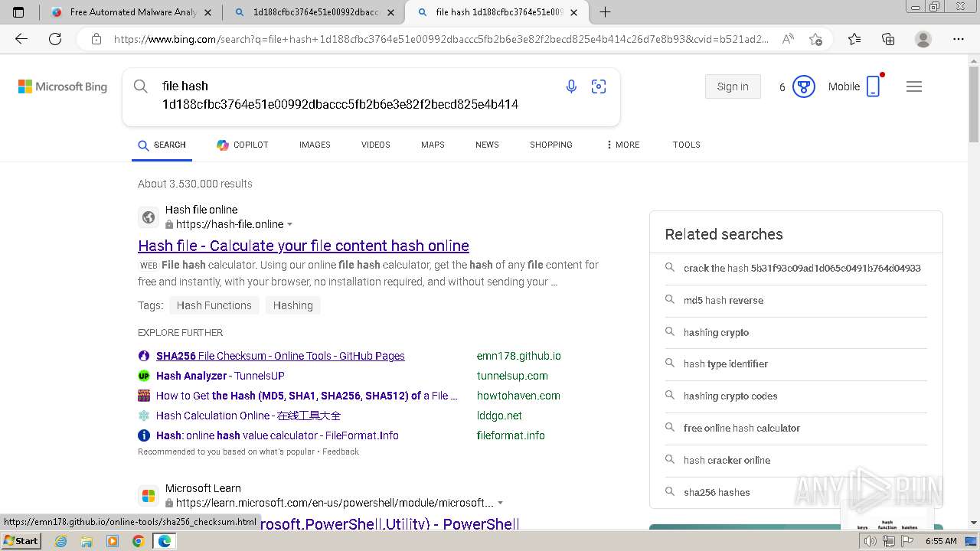Viewport: 980px width, 551px height.
Task: Expand the MORE menu
Action: point(622,145)
